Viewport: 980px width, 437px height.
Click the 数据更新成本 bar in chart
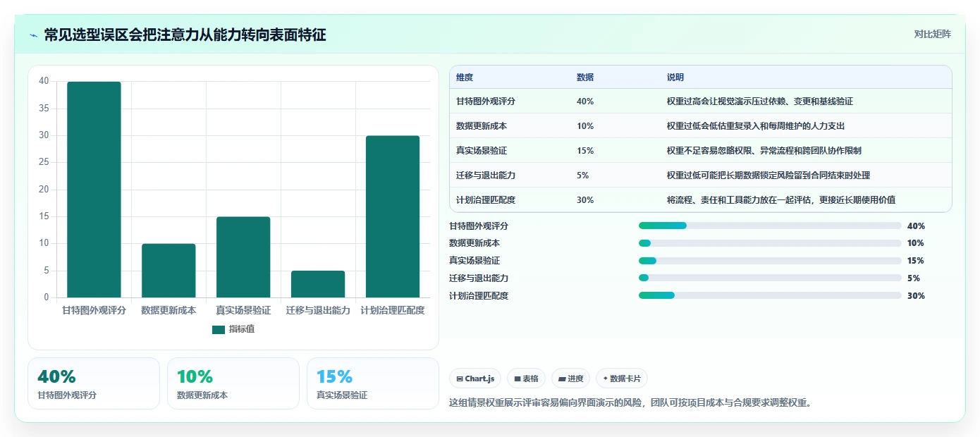click(x=169, y=271)
